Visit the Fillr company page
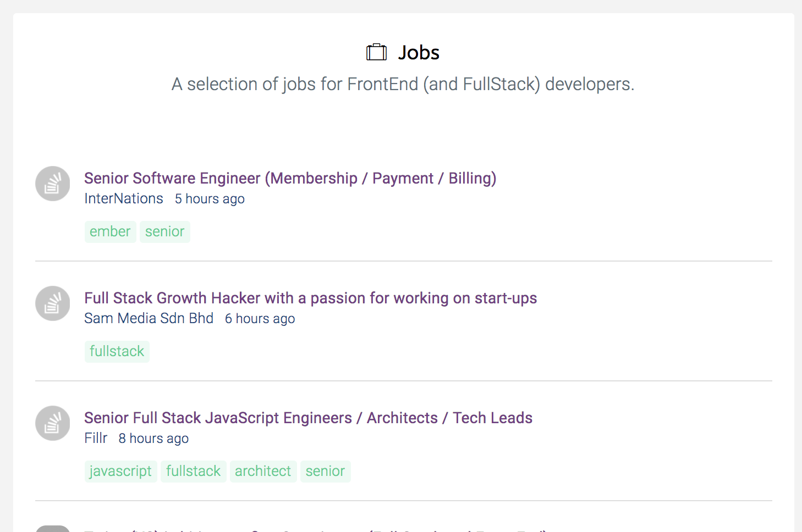 pyautogui.click(x=96, y=438)
